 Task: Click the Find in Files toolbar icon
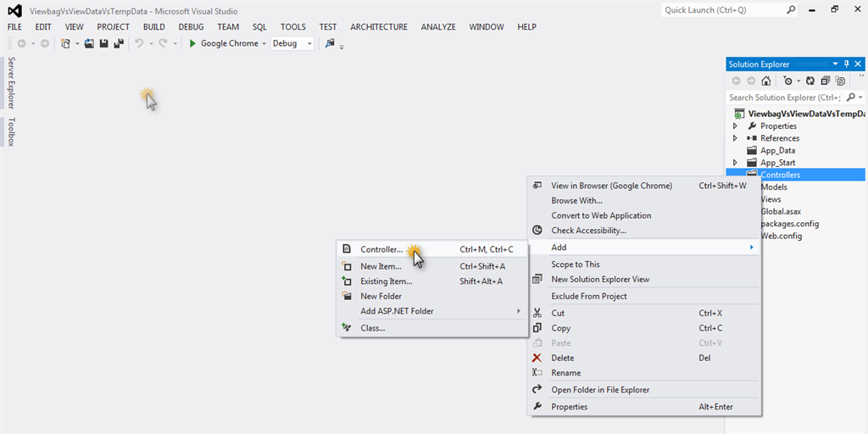point(330,43)
